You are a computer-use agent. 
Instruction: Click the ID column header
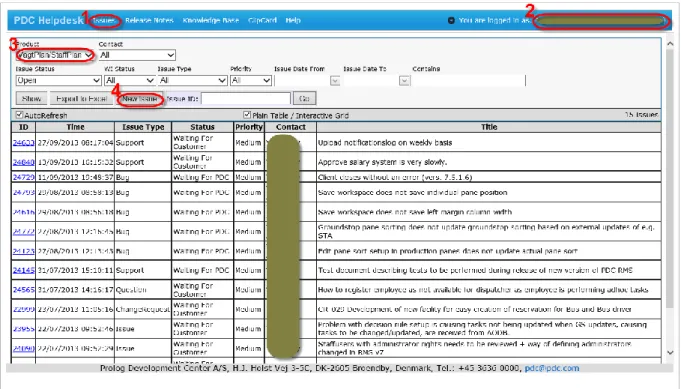pos(23,127)
